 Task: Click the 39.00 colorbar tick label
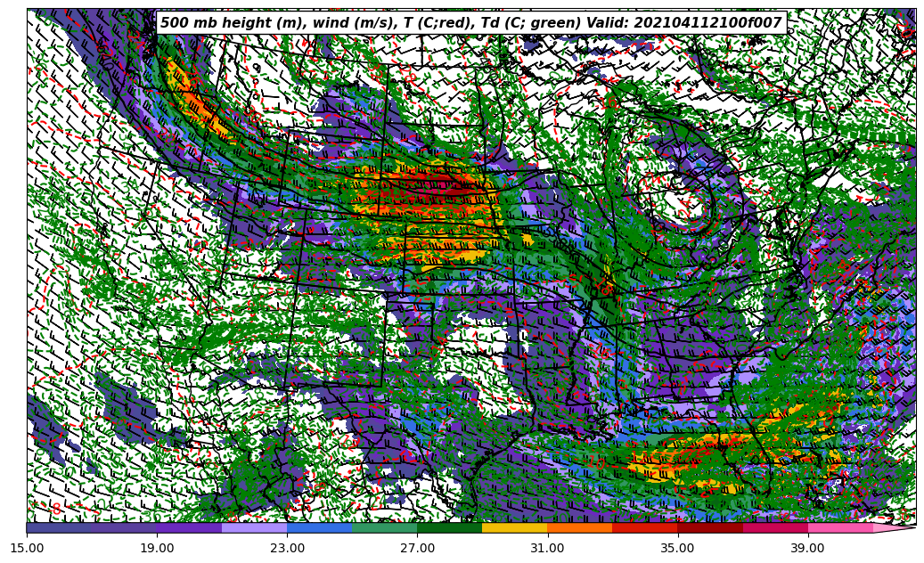click(808, 548)
